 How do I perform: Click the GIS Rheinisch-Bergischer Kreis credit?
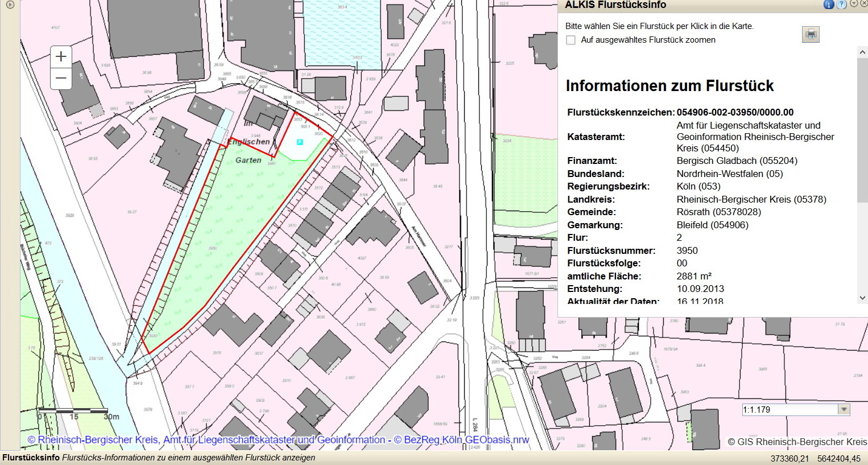(797, 442)
